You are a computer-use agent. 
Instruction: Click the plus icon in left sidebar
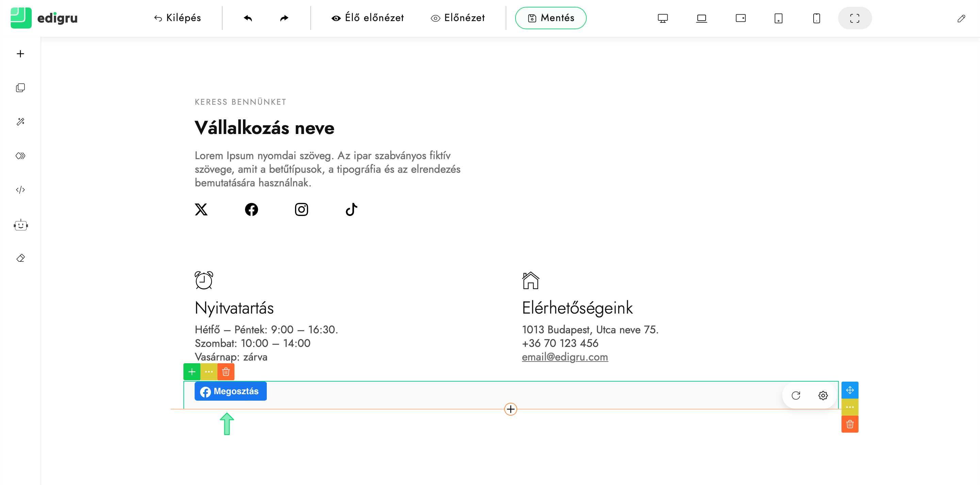20,54
